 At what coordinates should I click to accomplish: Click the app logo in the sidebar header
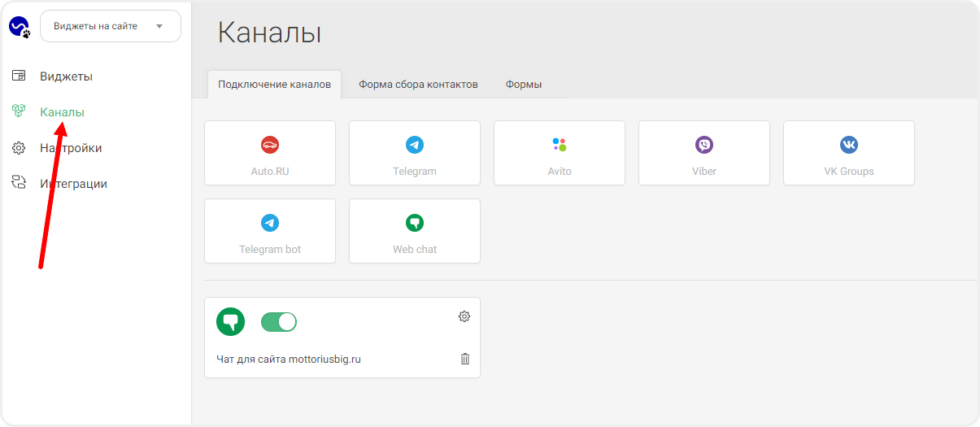(x=20, y=27)
